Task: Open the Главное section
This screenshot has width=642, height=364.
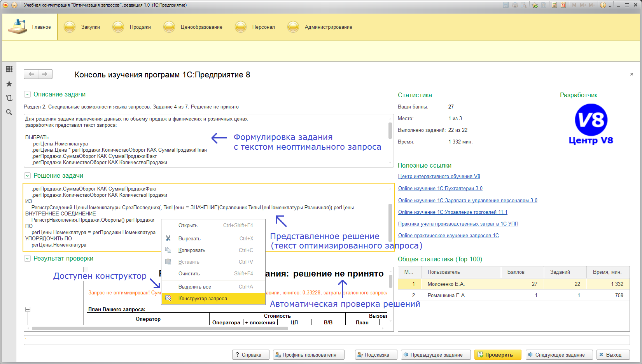Action: 30,27
